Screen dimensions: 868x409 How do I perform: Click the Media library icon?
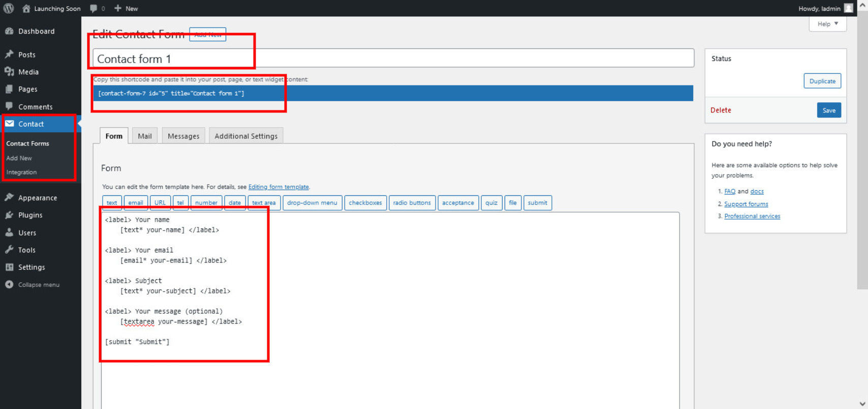[9, 72]
